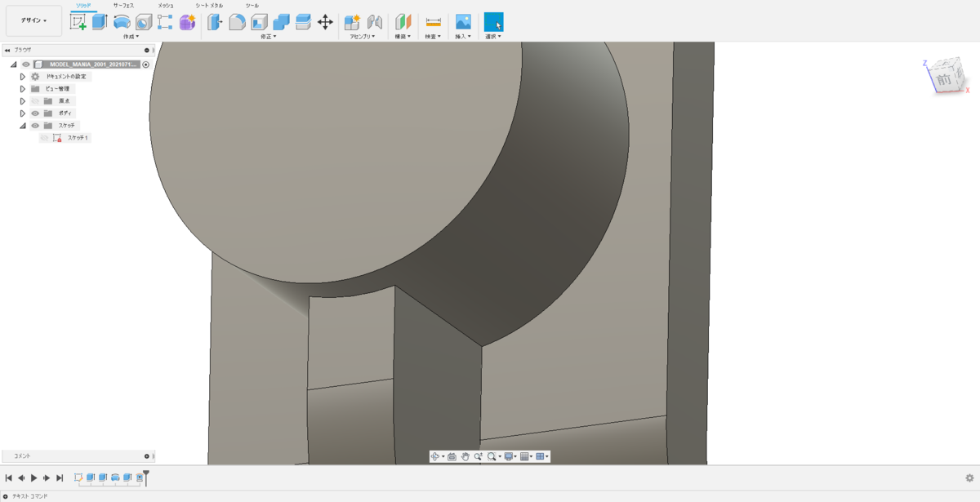Viewport: 980px width, 502px height.
Task: Hide the ボディ folder via eye icon
Action: point(35,113)
